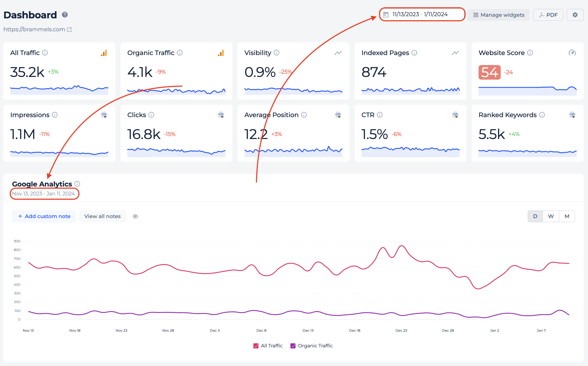Click the calendar icon in the date picker
This screenshot has height=366, width=588.
point(386,15)
